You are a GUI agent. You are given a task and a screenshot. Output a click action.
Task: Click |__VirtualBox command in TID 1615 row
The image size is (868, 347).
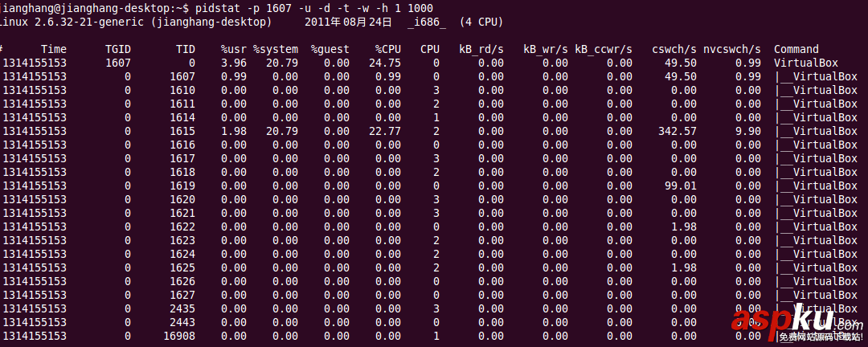click(817, 131)
